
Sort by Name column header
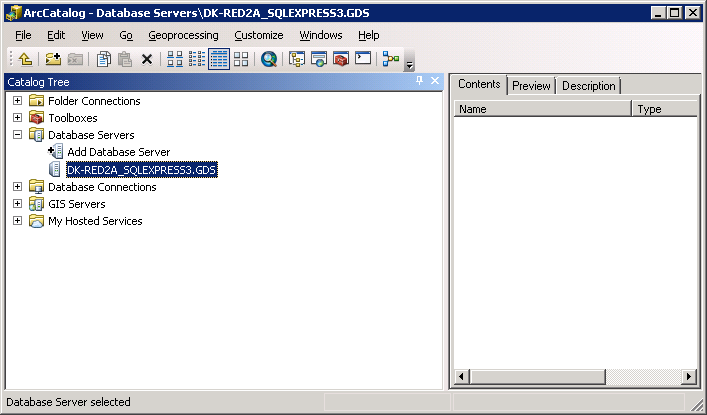click(542, 109)
